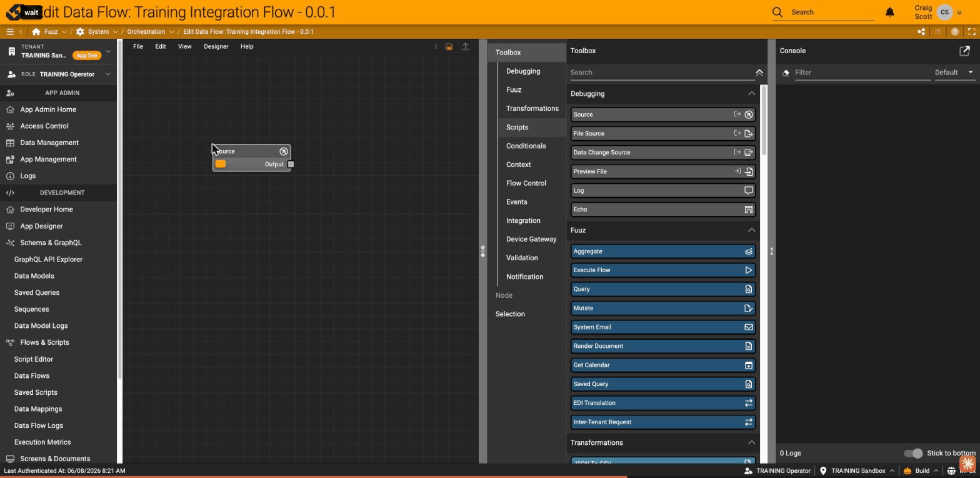980x478 pixels.
Task: Collapse all toolbox sections with double chevron
Action: 759,73
